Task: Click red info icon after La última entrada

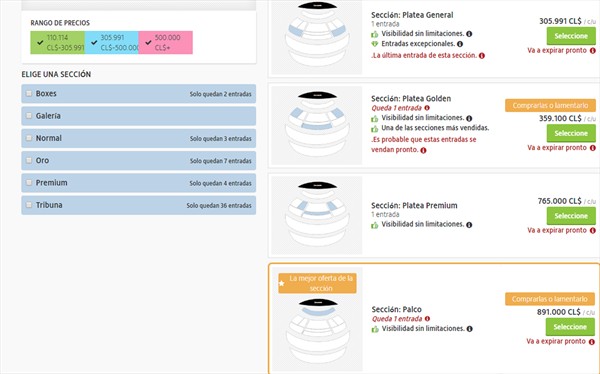Action: coord(482,56)
